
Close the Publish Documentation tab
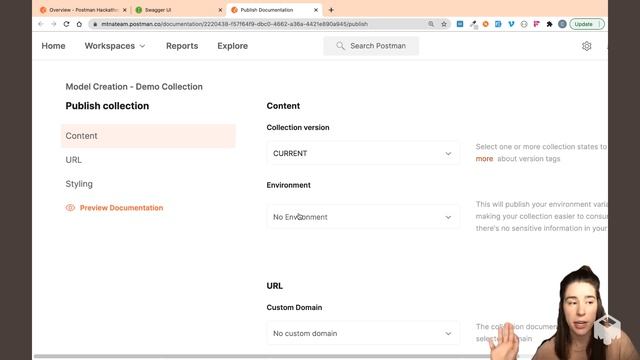point(316,10)
